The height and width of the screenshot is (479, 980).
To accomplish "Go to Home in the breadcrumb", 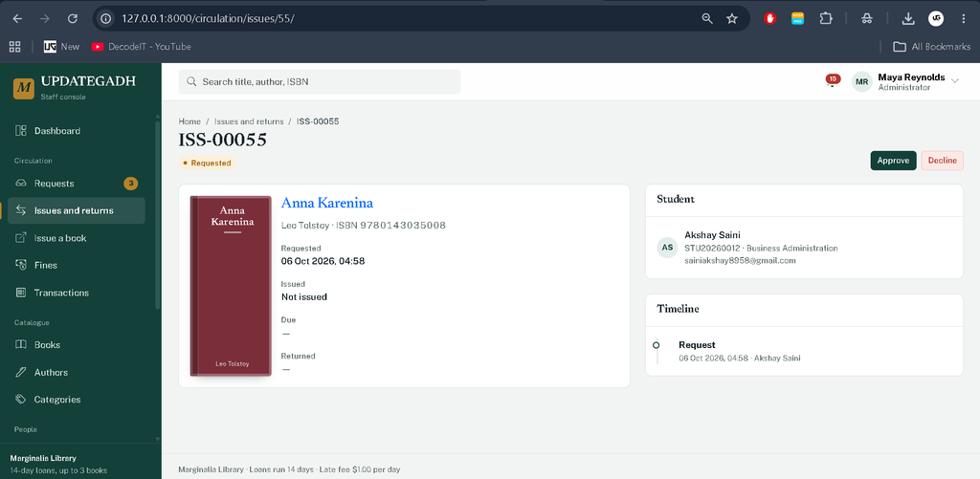I will tap(189, 121).
